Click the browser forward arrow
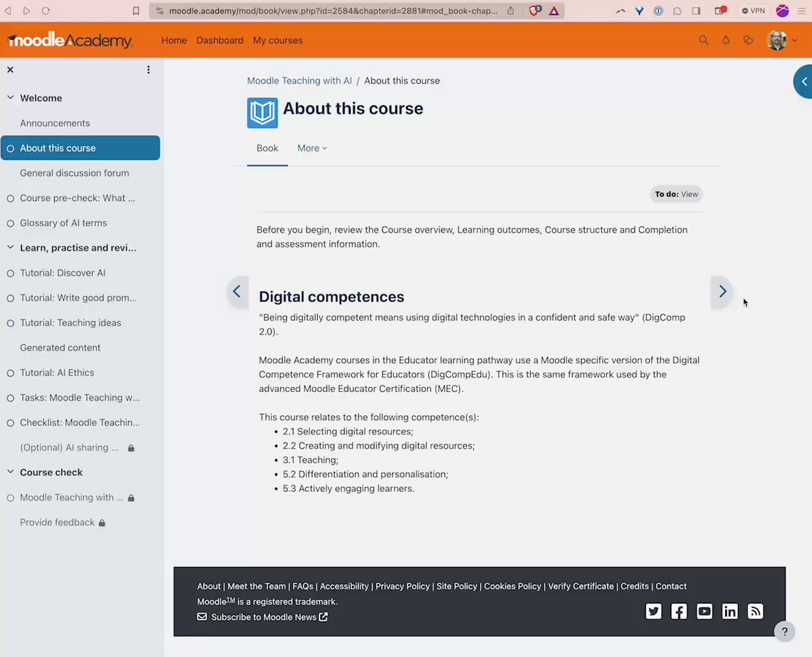Screen dimensions: 812x657 point(27,11)
